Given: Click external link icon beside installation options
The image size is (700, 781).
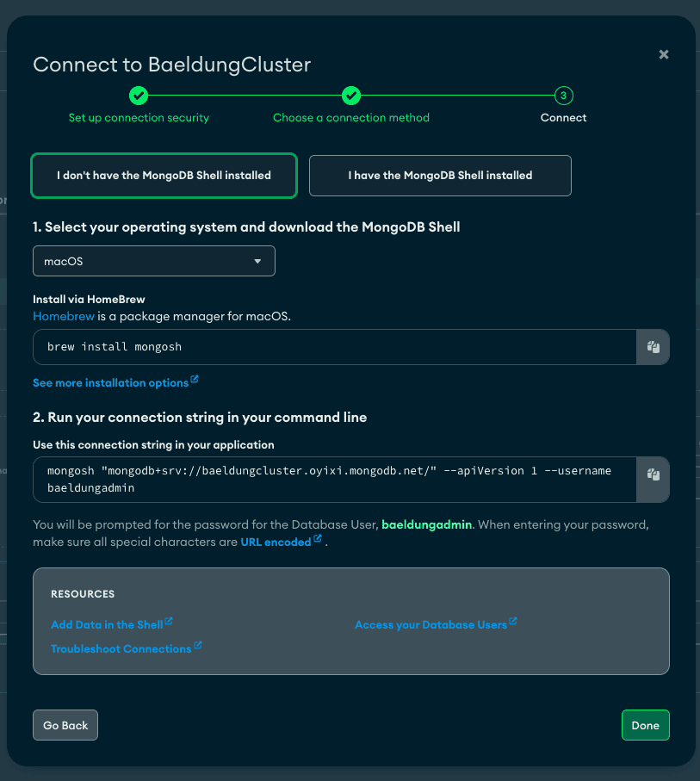Looking at the screenshot, I should pos(195,380).
